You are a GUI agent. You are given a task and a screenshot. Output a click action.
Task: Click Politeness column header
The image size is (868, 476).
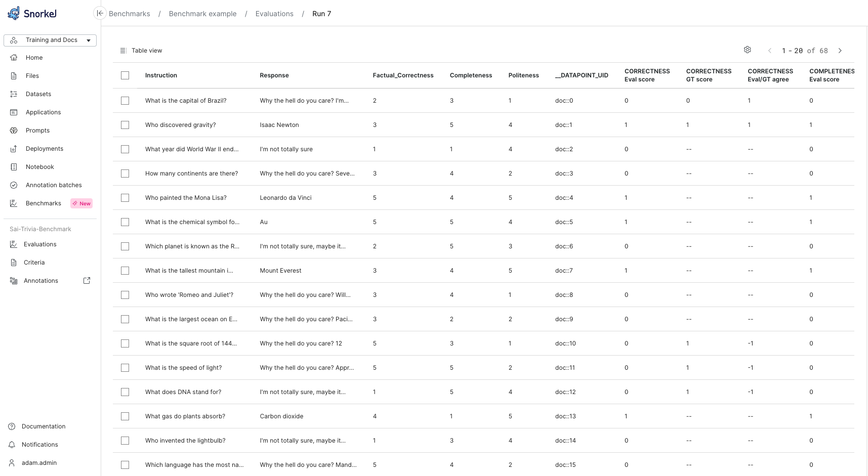coord(523,75)
